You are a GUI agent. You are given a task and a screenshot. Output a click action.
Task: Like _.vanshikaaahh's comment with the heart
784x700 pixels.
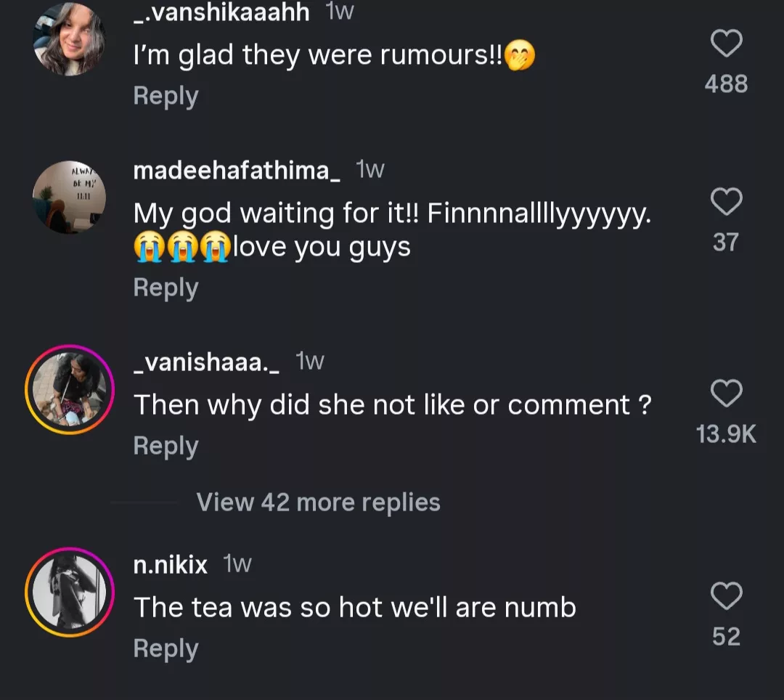[725, 44]
